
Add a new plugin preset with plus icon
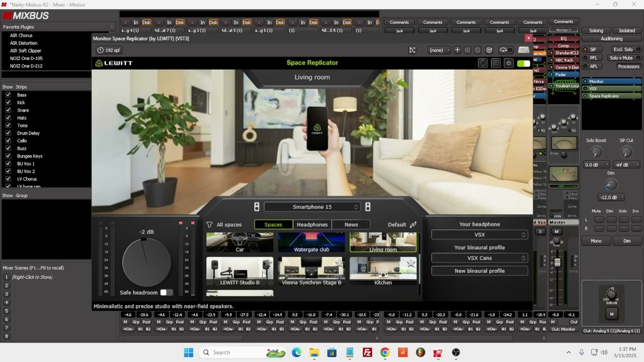coord(457,50)
